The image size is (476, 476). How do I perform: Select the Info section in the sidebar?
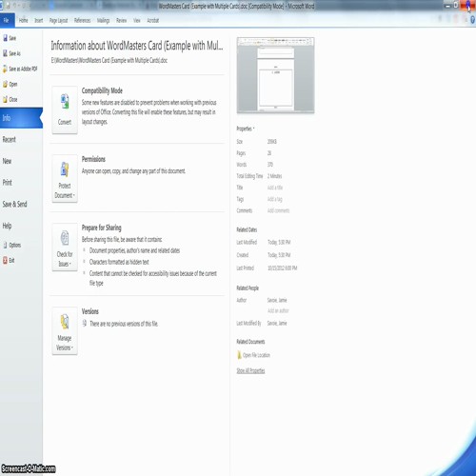[21, 118]
